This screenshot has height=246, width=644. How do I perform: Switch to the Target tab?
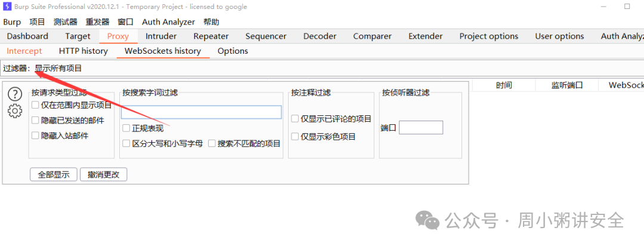pos(78,36)
